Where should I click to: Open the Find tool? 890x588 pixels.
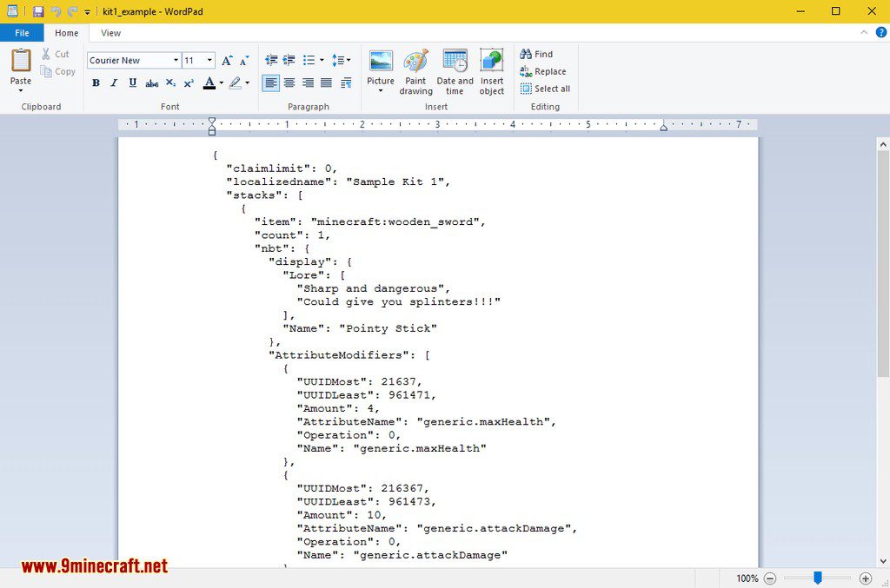point(536,54)
